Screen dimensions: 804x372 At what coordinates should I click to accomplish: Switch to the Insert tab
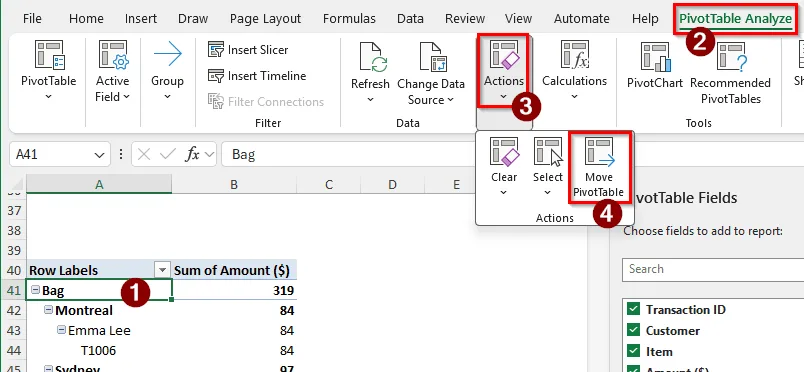(x=141, y=19)
